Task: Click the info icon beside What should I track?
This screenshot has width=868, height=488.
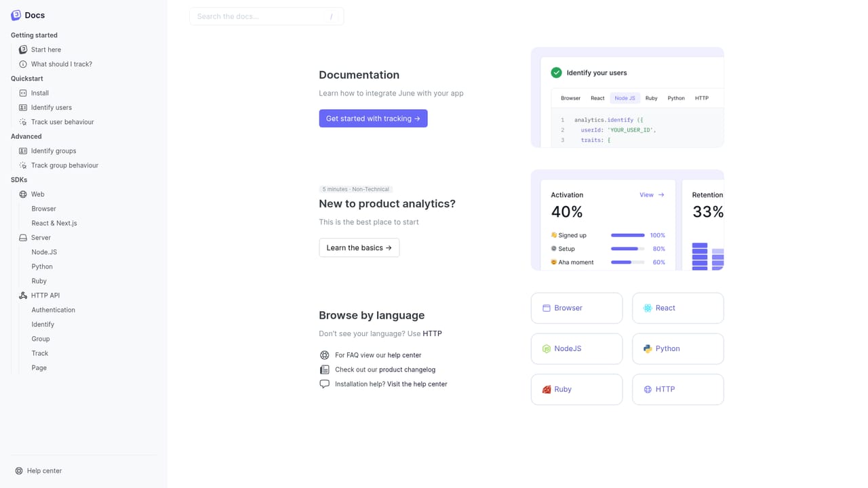Action: 23,64
